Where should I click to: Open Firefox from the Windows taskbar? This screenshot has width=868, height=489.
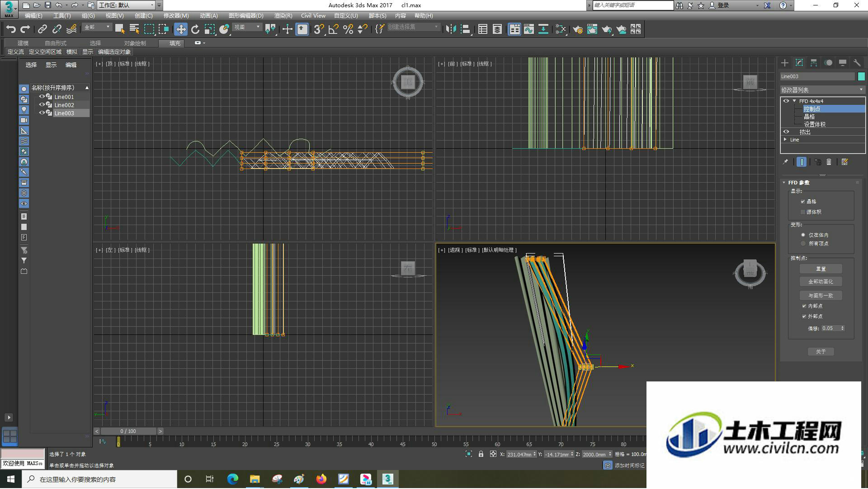[321, 479]
